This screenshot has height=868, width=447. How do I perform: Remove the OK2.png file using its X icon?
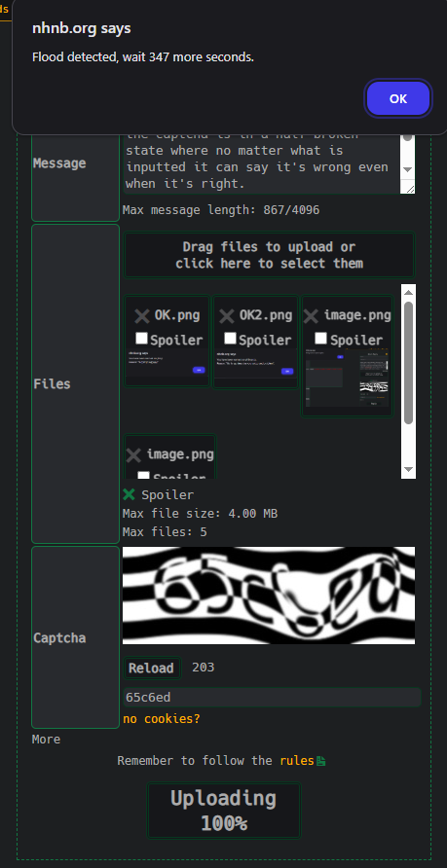tap(227, 316)
